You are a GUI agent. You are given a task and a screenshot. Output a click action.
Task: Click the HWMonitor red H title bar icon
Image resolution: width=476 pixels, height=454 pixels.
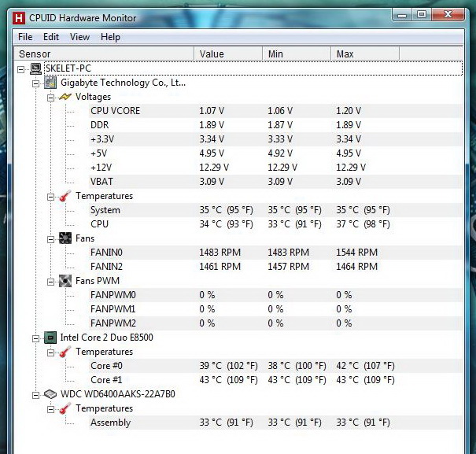coord(19,18)
